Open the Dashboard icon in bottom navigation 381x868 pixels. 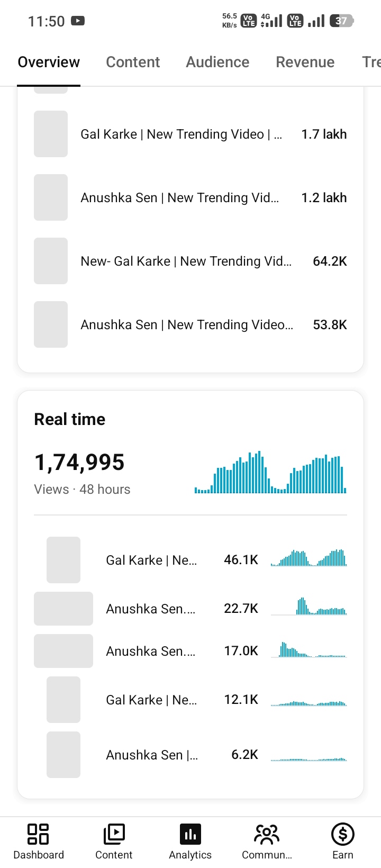click(38, 834)
